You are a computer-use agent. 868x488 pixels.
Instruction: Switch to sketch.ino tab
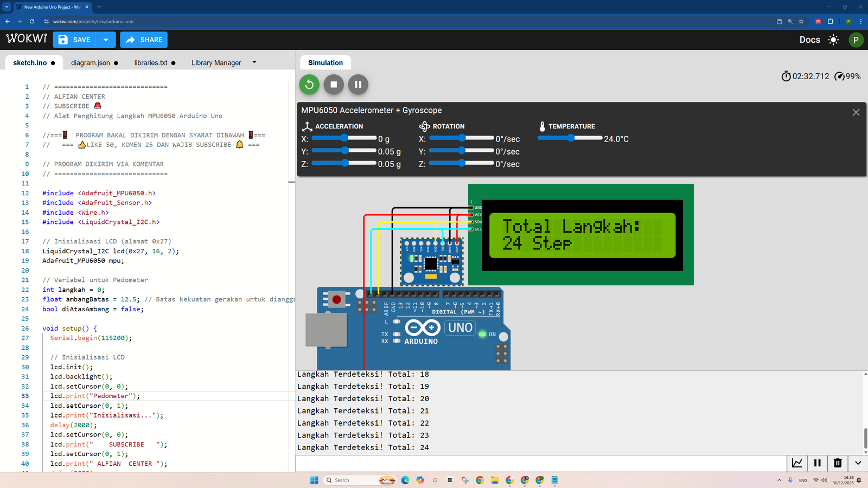(34, 63)
